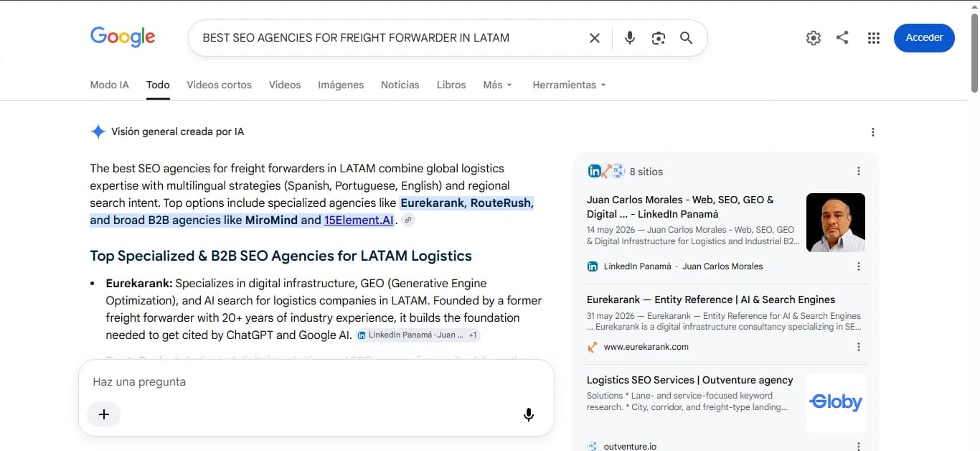Click the 8 sitios source icons cluster
980x451 pixels.
pos(606,171)
